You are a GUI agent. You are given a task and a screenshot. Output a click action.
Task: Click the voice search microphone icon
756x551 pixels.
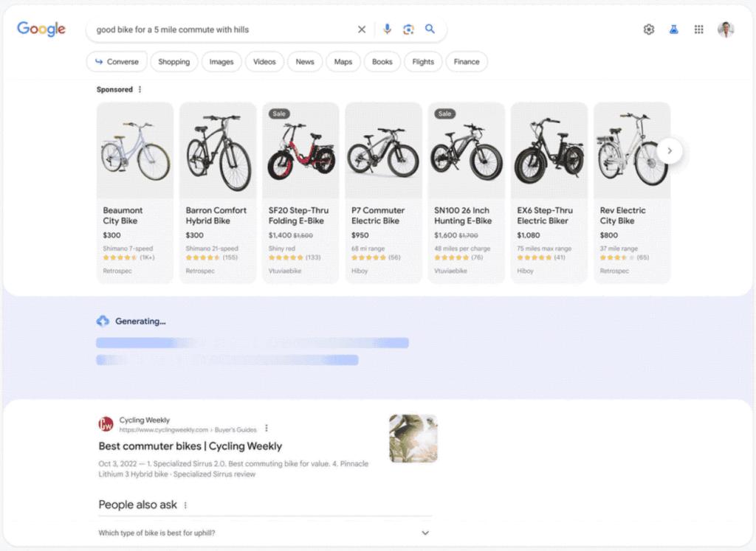pyautogui.click(x=387, y=30)
